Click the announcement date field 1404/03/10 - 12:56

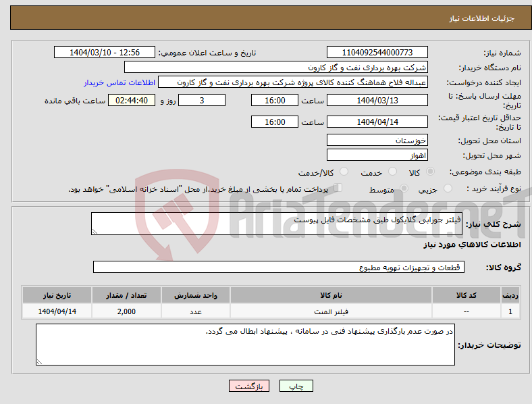tap(105, 52)
